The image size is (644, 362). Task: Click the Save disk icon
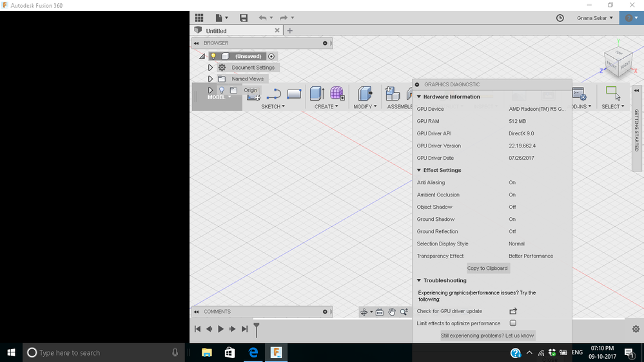point(244,17)
